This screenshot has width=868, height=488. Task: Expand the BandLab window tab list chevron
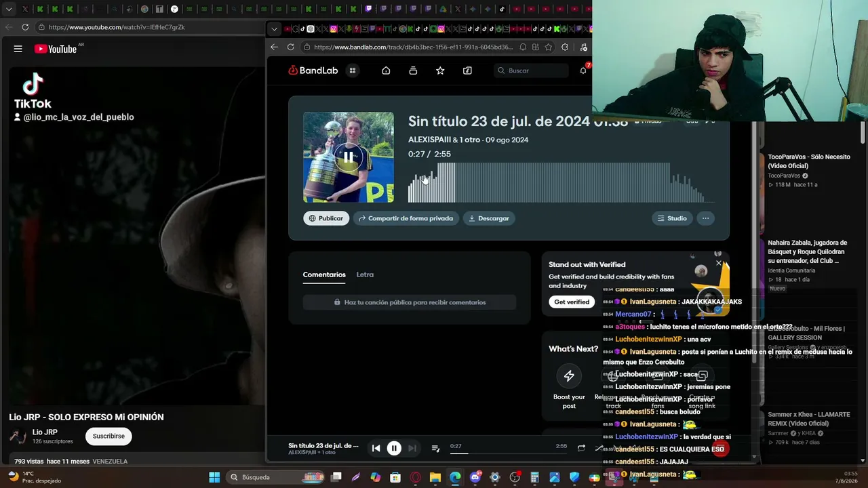(274, 29)
